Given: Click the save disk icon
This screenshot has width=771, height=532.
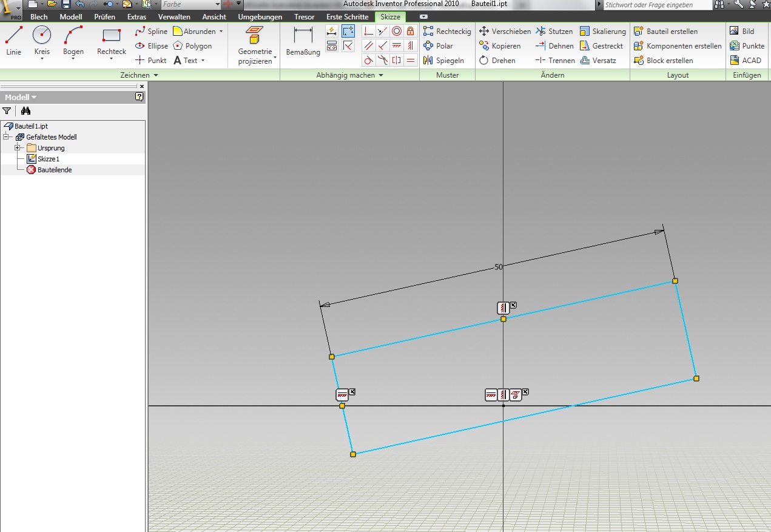Looking at the screenshot, I should tap(66, 4).
